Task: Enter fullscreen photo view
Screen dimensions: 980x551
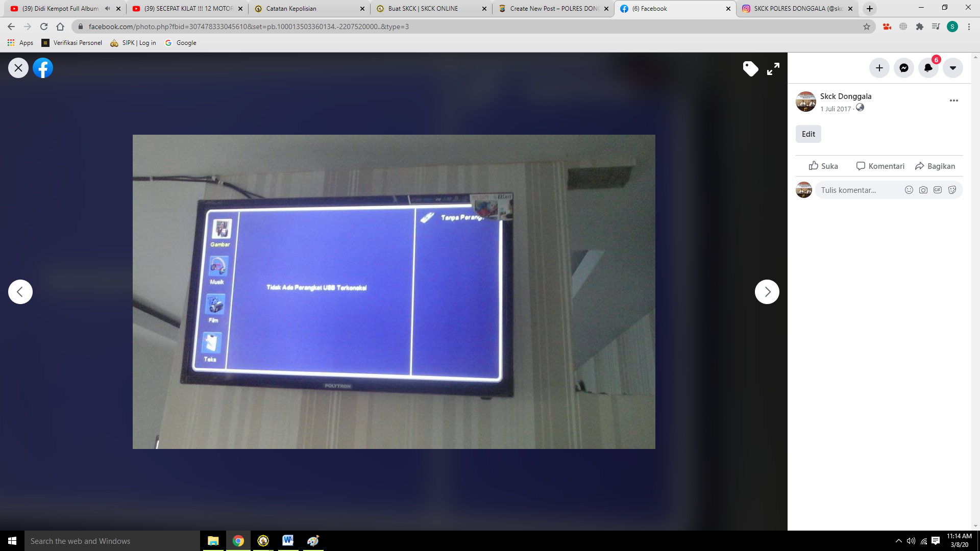Action: 773,69
